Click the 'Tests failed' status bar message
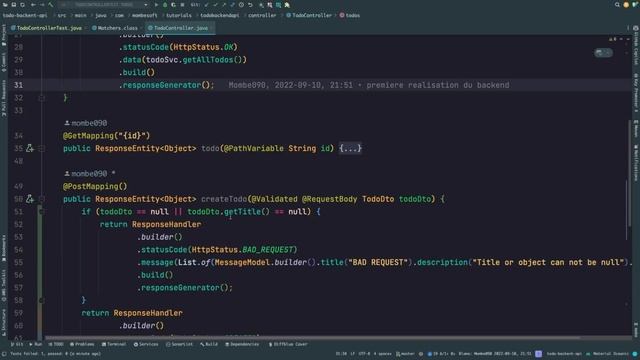 point(55,354)
